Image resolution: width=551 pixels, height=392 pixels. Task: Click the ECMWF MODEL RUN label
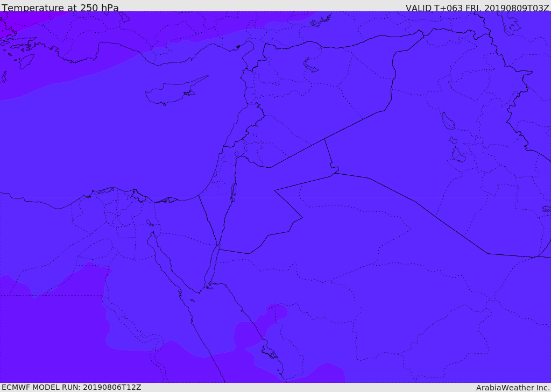pyautogui.click(x=71, y=387)
